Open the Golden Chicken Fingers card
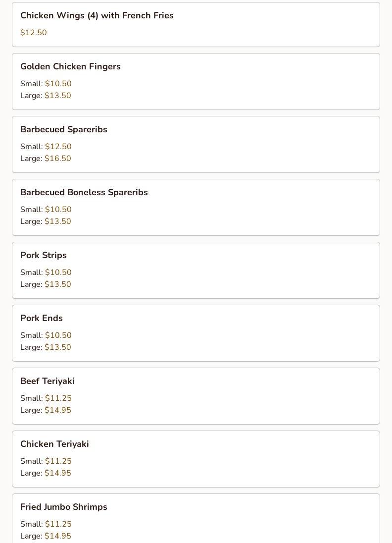Viewport: 392px width, 543px height. 196,81
